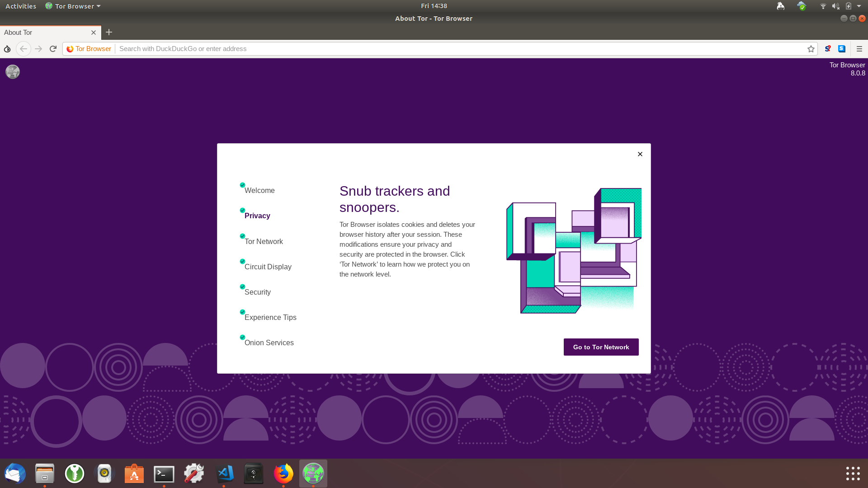Open Terminal from the dock
868x488 pixels.
(164, 474)
